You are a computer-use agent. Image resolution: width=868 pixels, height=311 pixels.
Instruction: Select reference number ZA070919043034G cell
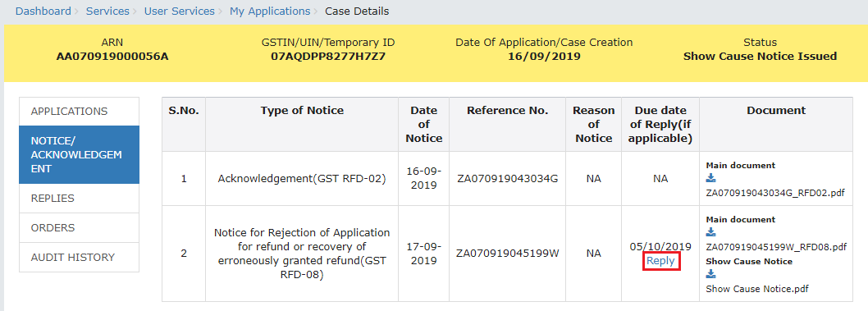click(507, 179)
